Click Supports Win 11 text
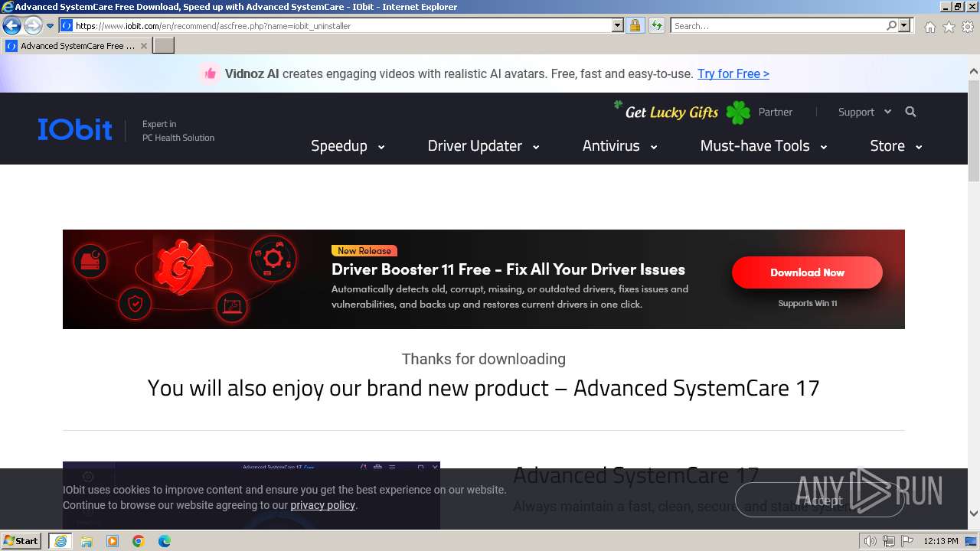Image resolution: width=980 pixels, height=551 pixels. pyautogui.click(x=807, y=303)
